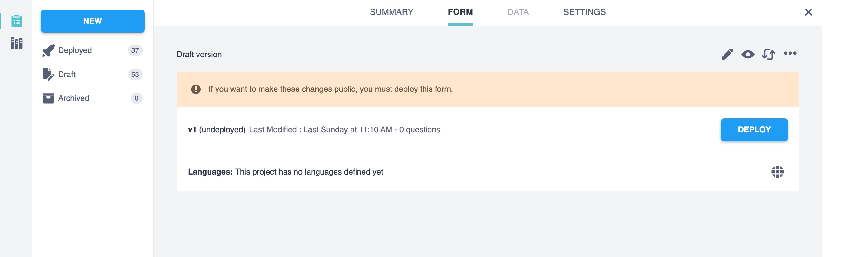
Task: Show the Deployed projects list
Action: pyautogui.click(x=75, y=50)
